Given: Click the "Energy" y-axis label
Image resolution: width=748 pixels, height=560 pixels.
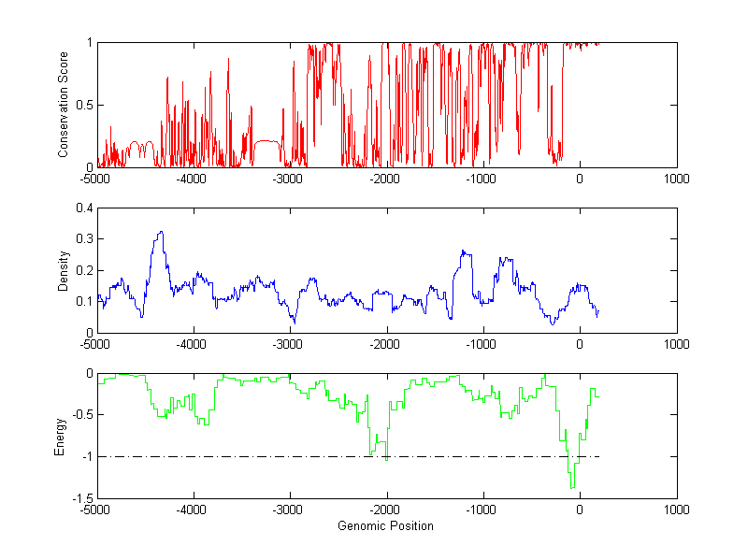Looking at the screenshot, I should pos(60,436).
